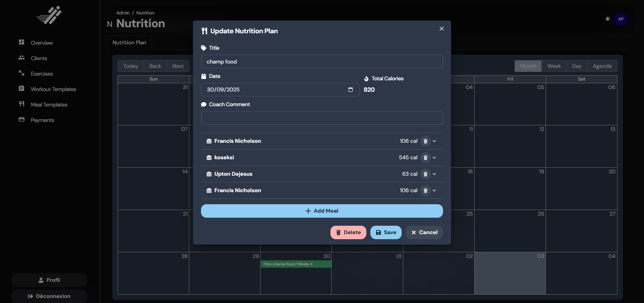Click the Title input containing champ food
Viewport: 644px width, 303px height.
click(x=322, y=61)
